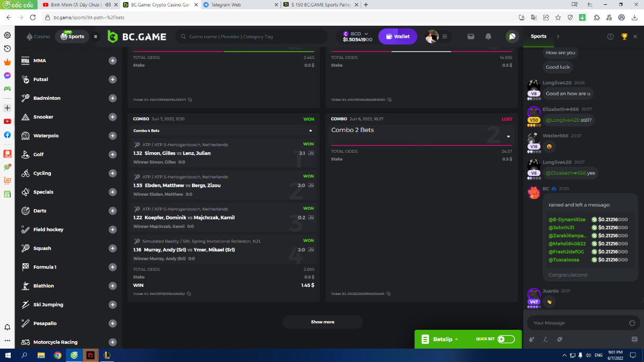644x362 pixels.
Task: Click the Wallet button
Action: tap(398, 36)
